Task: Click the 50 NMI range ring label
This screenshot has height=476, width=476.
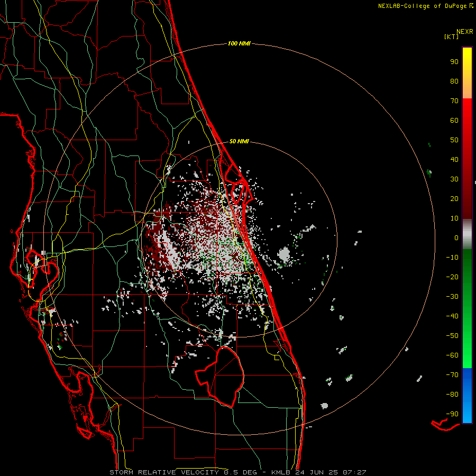Action: (239, 141)
